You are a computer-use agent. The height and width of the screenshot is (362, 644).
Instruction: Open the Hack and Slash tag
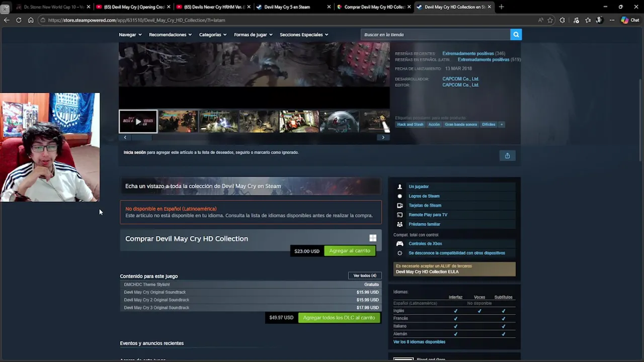click(x=410, y=125)
